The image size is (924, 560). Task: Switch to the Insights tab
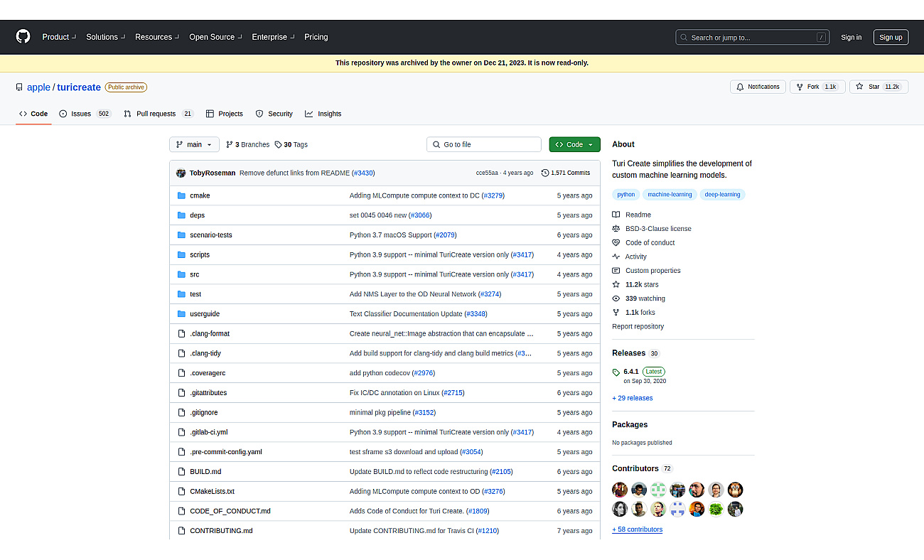(x=323, y=114)
